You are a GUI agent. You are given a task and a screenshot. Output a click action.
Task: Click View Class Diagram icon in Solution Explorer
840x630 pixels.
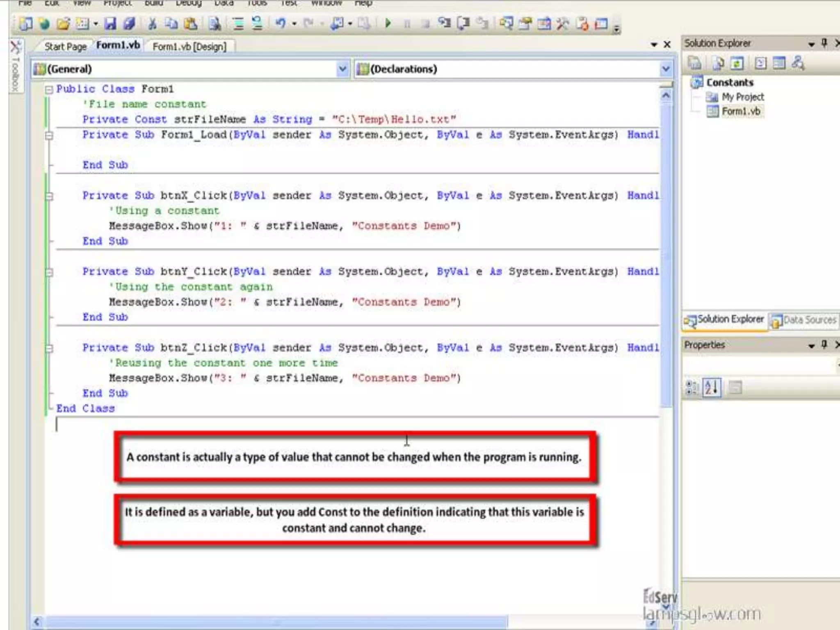798,63
